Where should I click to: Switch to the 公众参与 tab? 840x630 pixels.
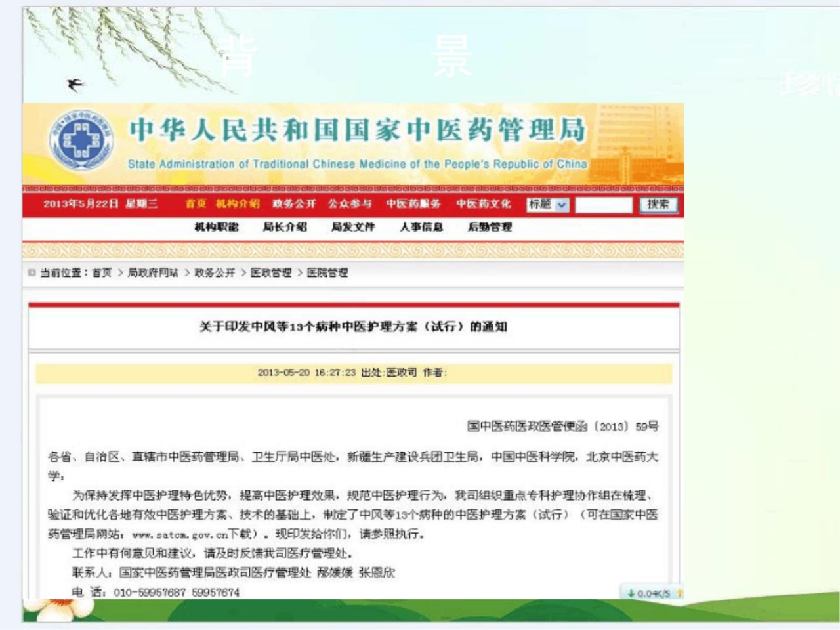348,204
